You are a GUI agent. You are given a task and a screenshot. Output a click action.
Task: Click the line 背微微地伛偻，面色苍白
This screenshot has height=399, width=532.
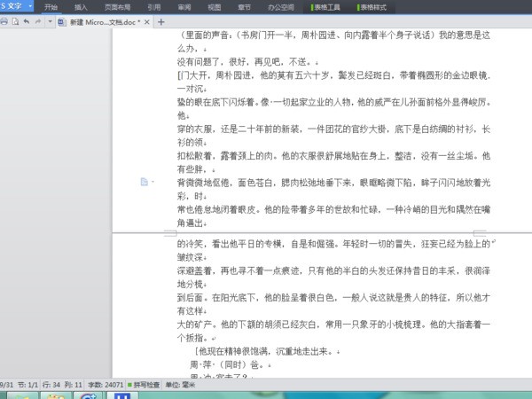[x=334, y=183]
